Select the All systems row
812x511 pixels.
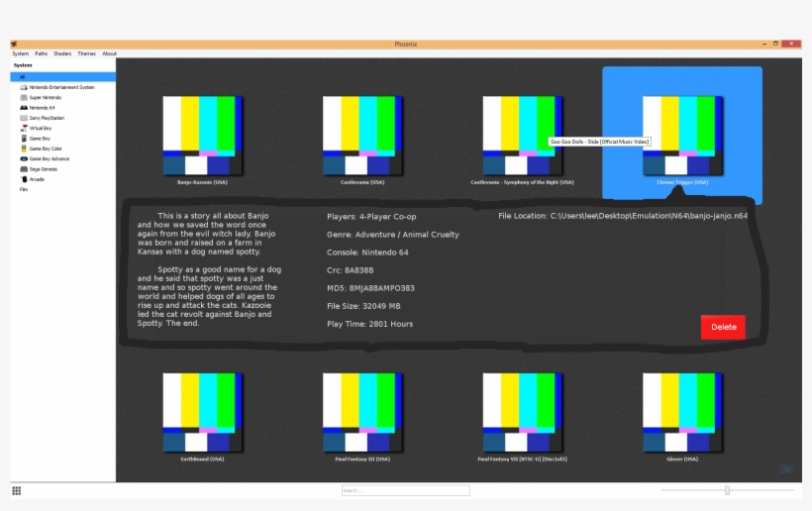pos(62,77)
